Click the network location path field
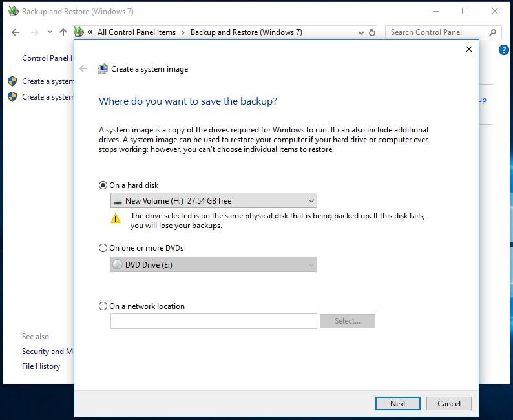The height and width of the screenshot is (420, 513). pos(214,321)
